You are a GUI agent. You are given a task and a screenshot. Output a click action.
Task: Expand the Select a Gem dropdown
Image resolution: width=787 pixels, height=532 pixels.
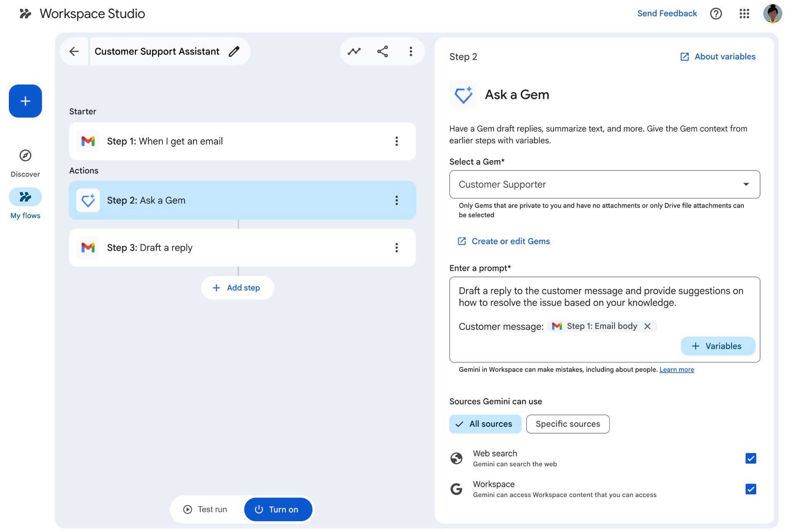click(746, 184)
